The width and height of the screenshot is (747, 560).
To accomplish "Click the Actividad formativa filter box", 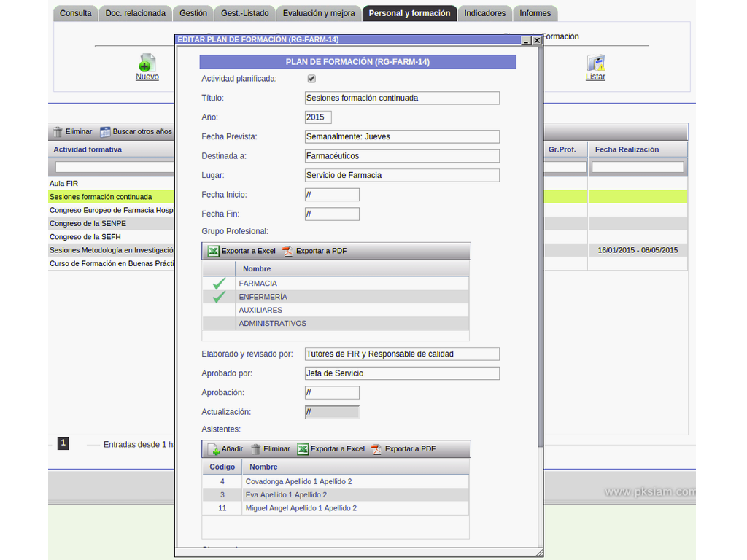I will click(x=115, y=167).
